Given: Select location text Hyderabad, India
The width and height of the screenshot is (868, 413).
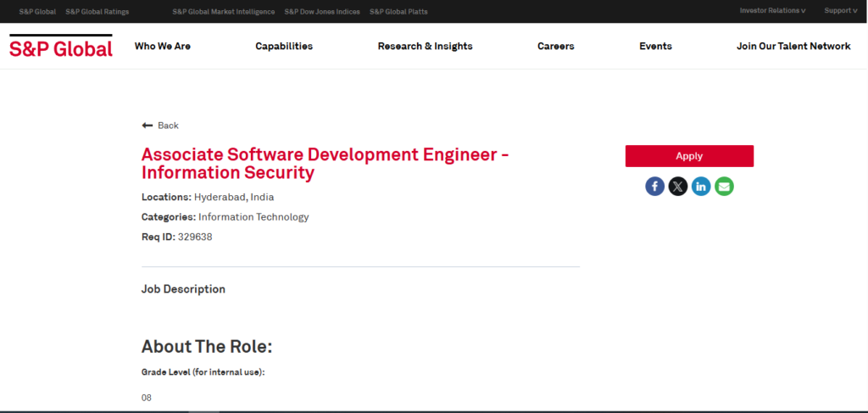Looking at the screenshot, I should [234, 197].
